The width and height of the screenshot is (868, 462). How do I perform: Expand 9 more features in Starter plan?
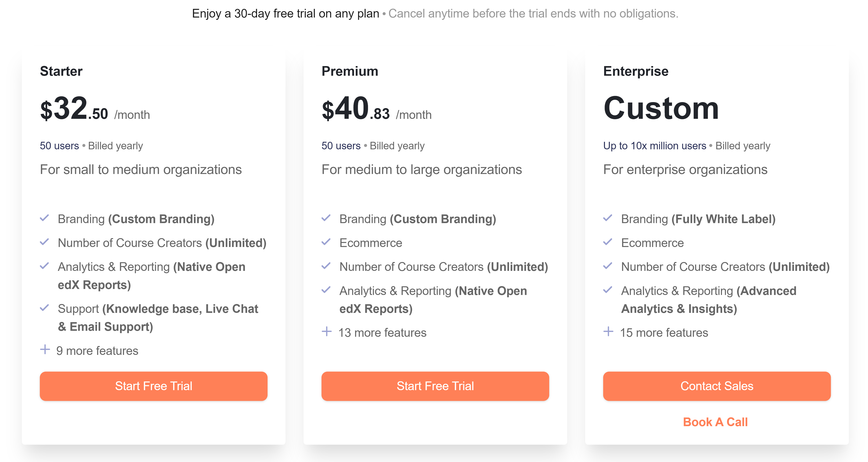pos(97,350)
